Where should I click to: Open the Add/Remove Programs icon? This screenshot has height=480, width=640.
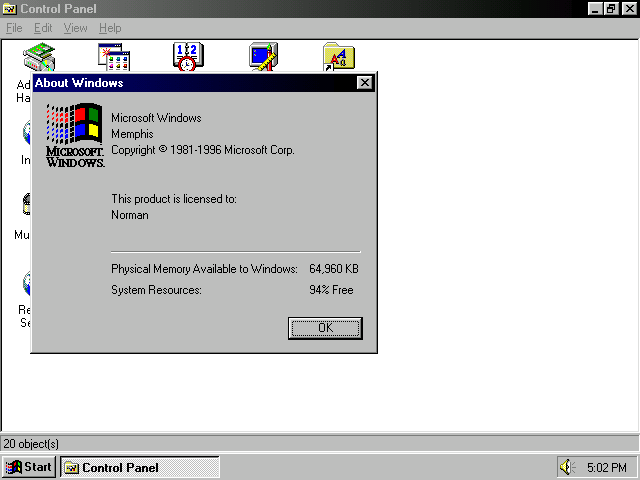click(x=112, y=57)
